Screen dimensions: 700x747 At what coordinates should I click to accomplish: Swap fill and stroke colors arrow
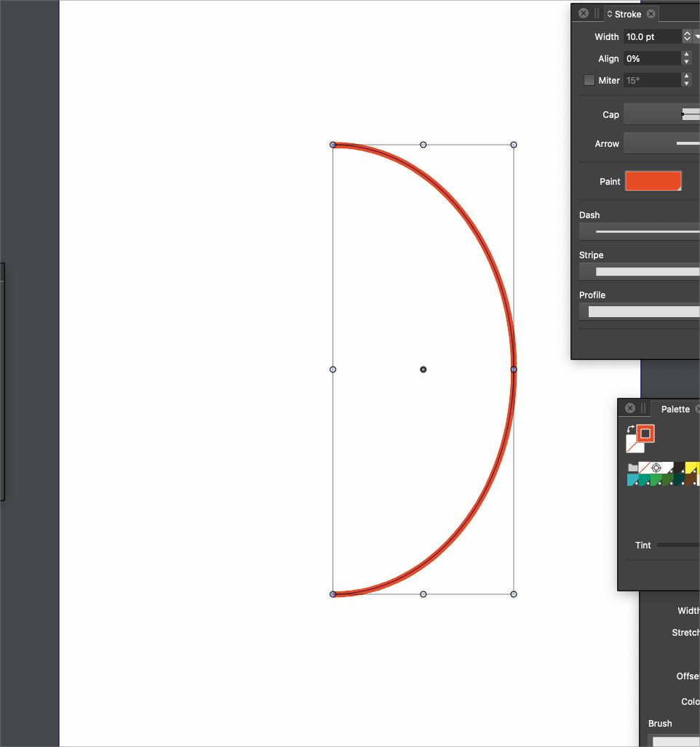[630, 429]
